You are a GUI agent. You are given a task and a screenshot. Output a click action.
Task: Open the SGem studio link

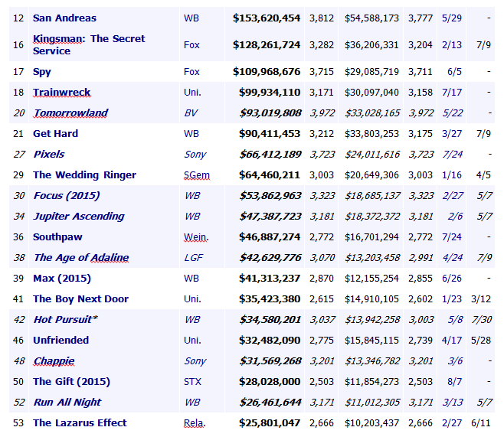(196, 175)
